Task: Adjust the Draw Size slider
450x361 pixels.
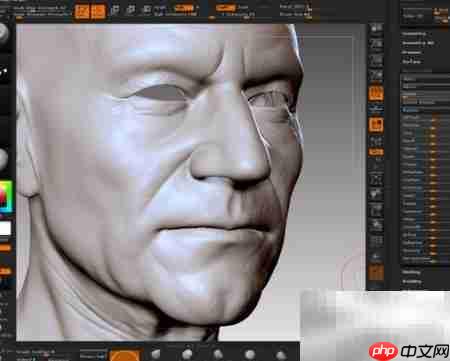Action: click(x=296, y=14)
